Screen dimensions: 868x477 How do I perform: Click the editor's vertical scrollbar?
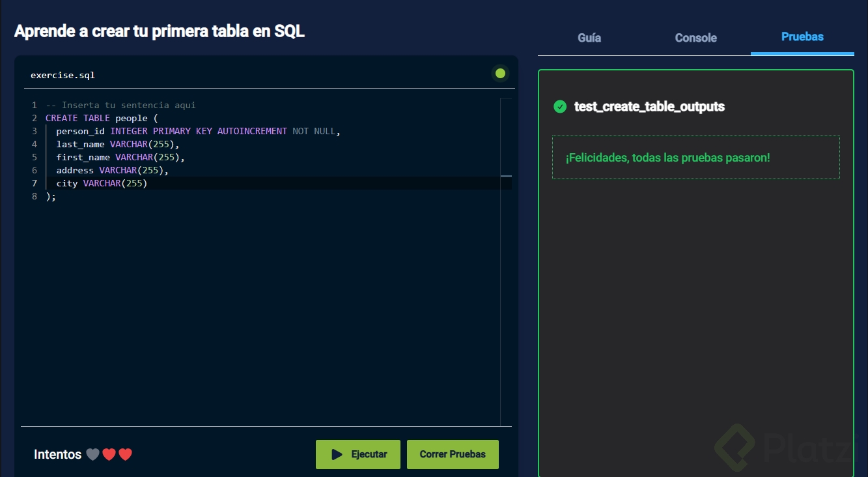506,261
